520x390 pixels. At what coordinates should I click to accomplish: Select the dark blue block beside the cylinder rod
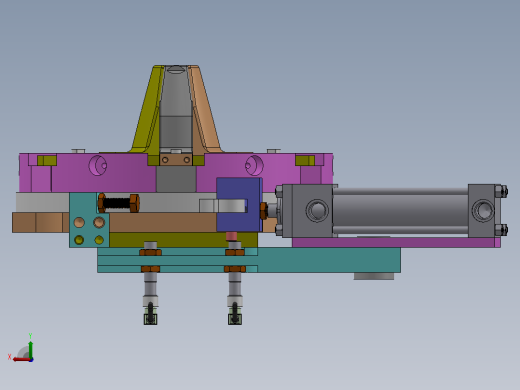(x=239, y=204)
